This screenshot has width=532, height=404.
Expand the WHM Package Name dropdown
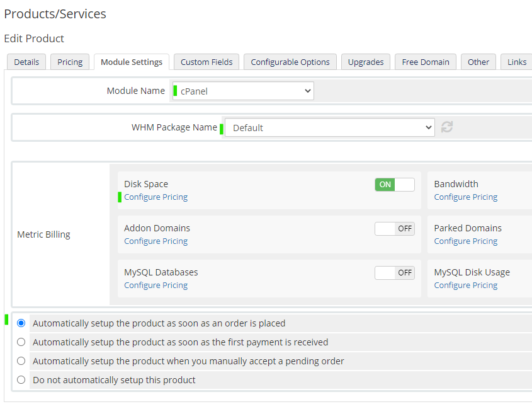click(x=330, y=127)
